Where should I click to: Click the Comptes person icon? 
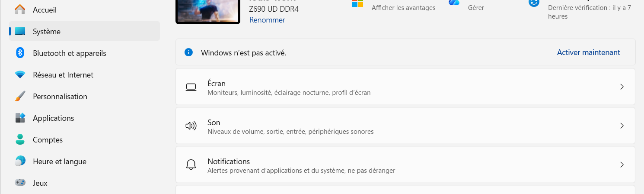(20, 139)
